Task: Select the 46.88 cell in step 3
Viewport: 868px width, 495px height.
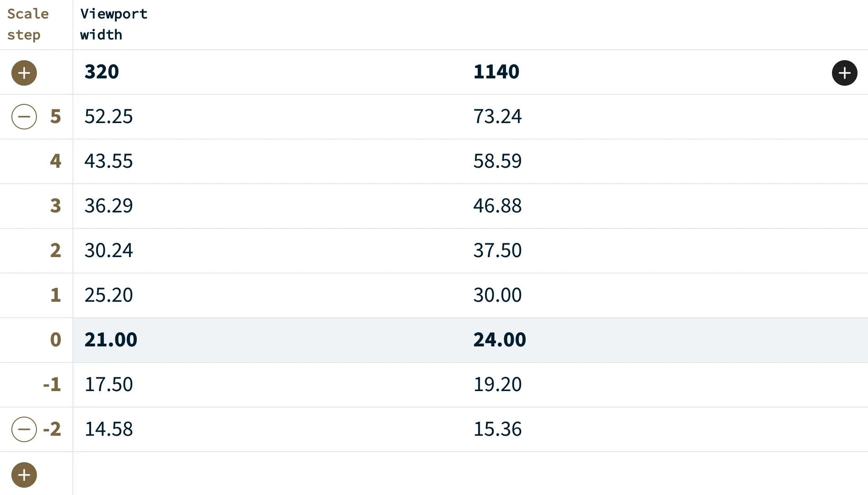Action: (497, 206)
